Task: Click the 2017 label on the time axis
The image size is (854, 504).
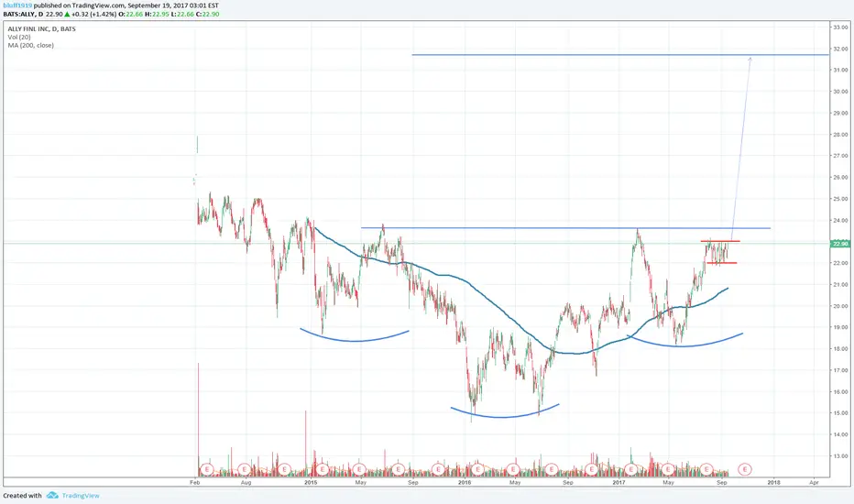Action: click(x=619, y=482)
